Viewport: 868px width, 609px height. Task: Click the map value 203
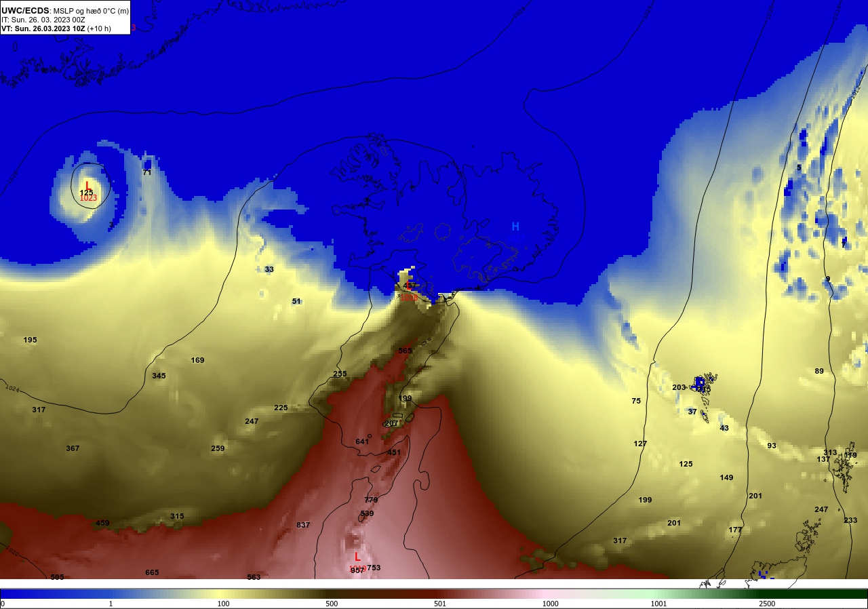(679, 387)
